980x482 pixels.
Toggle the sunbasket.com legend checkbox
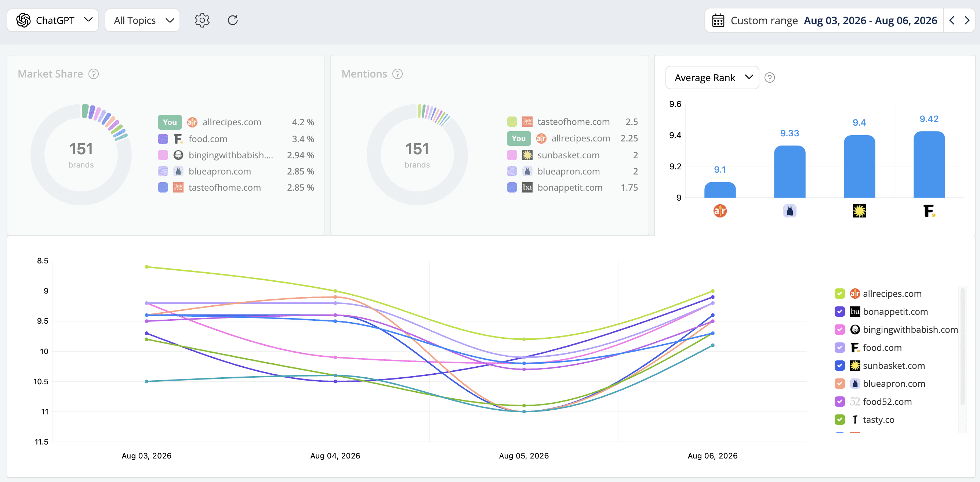tap(840, 366)
